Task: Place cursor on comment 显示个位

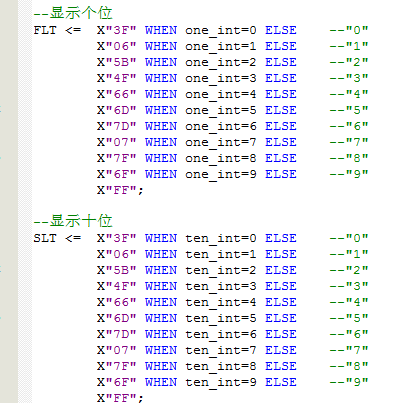Action: tap(73, 13)
